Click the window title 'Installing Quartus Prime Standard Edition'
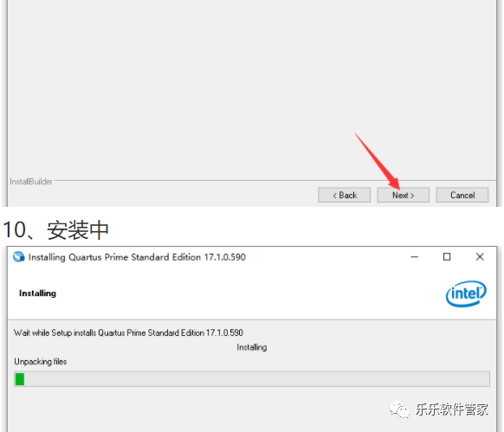504x432 pixels. 137,257
